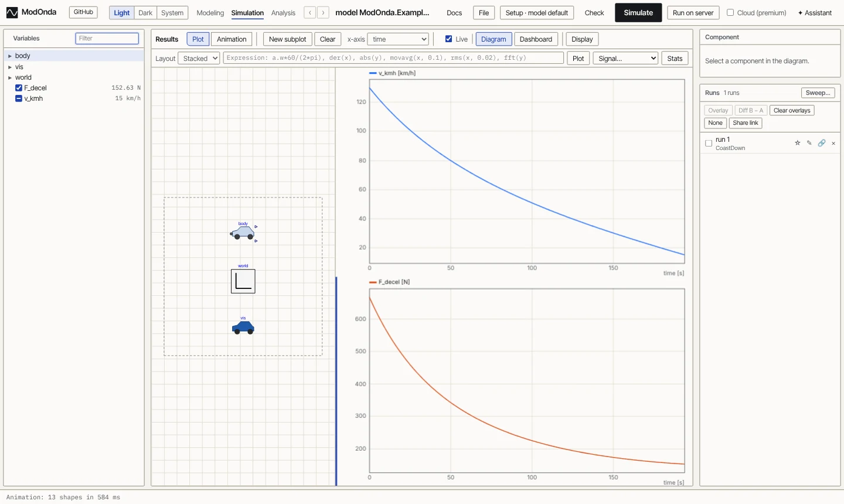Rename run 1 with pencil icon
This screenshot has height=504, width=844.
click(809, 143)
